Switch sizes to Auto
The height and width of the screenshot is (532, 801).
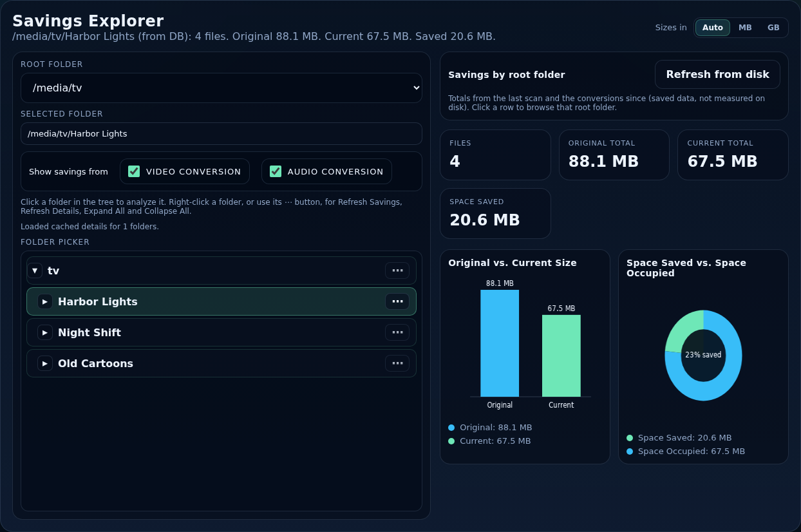click(713, 28)
